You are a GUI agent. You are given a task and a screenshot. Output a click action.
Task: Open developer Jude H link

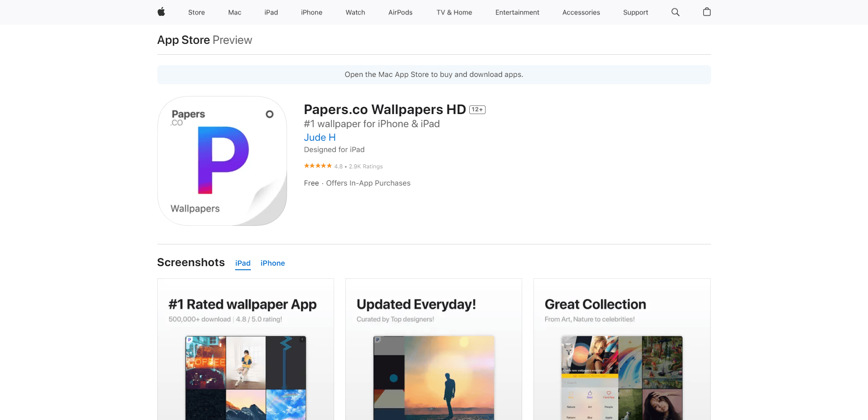(x=320, y=137)
